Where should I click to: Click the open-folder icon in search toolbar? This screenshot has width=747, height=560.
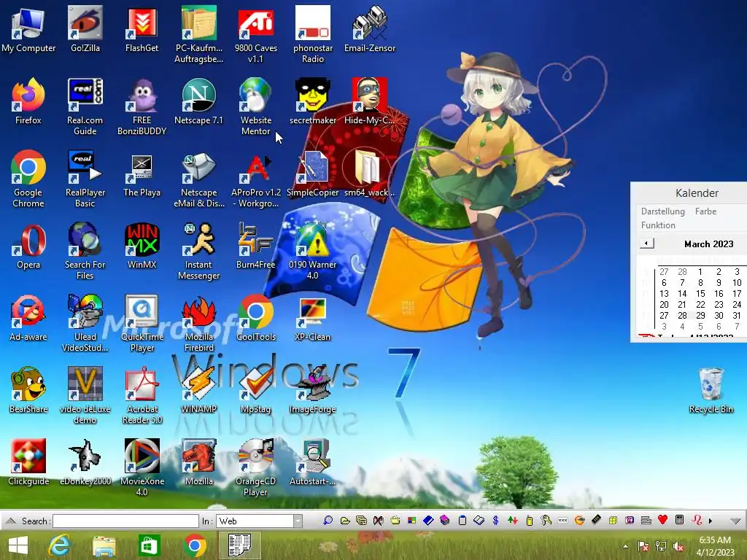point(345,521)
